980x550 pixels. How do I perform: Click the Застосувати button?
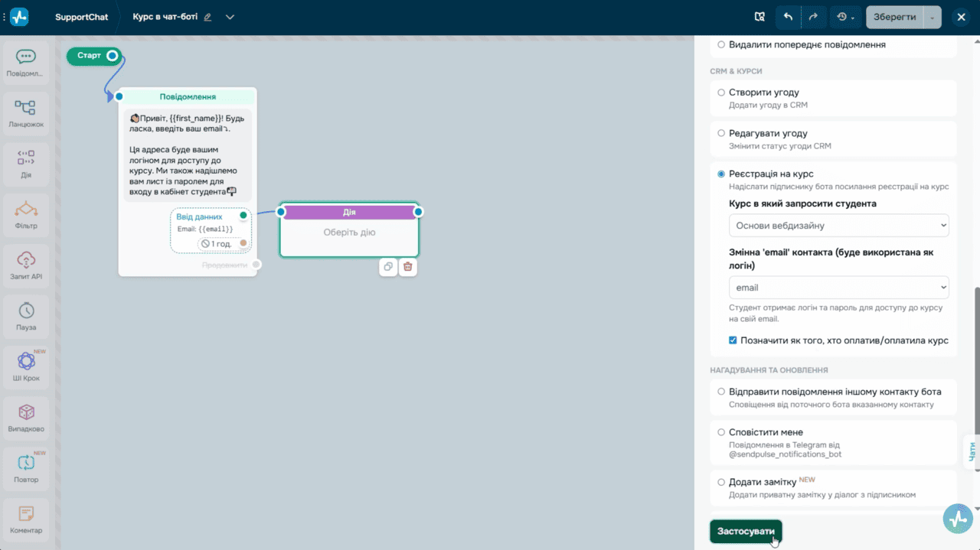[x=746, y=532]
